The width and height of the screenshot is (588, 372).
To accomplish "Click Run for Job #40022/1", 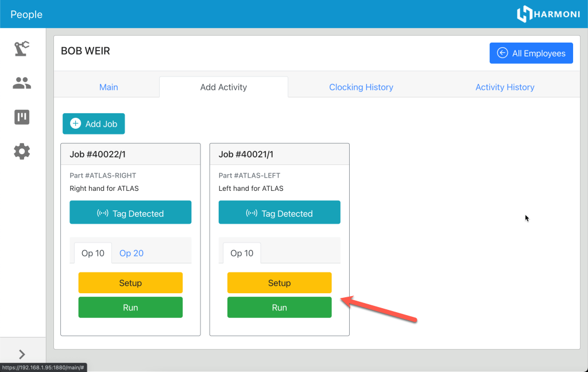I will click(130, 308).
